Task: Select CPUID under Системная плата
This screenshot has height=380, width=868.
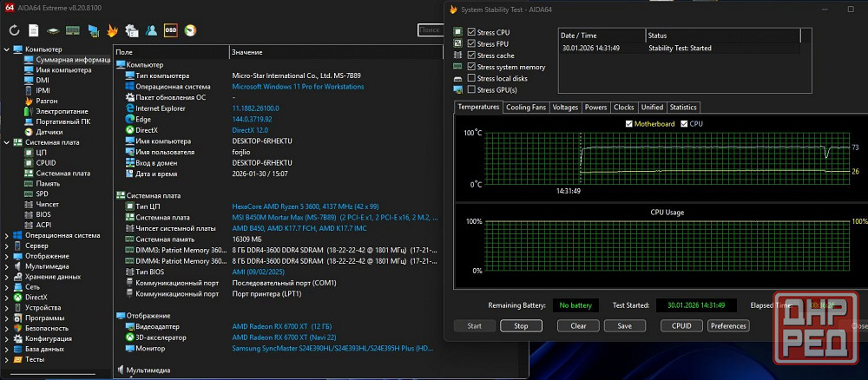Action: point(46,162)
